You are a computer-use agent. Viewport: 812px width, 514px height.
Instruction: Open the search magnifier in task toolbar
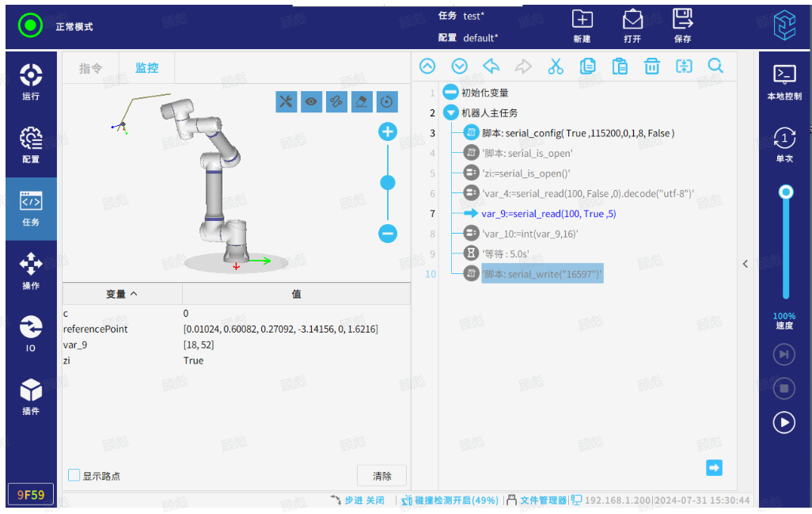pyautogui.click(x=715, y=67)
